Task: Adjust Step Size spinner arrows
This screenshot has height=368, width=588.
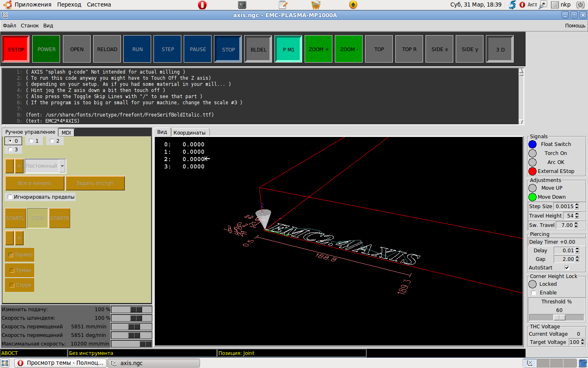Action: [x=577, y=206]
